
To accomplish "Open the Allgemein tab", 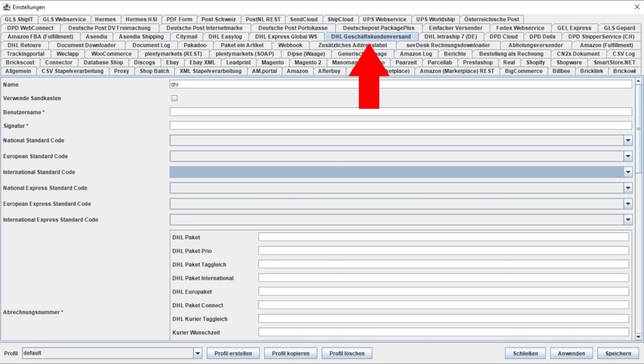I will coord(18,71).
